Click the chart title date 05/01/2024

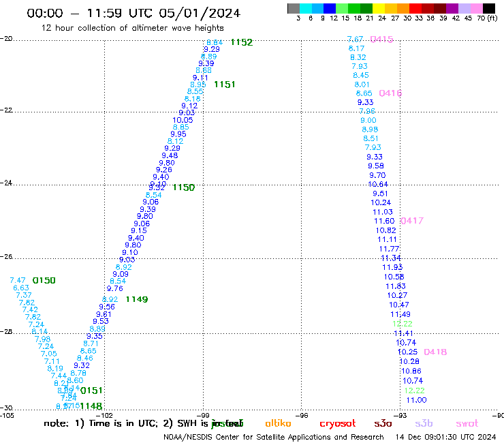coord(200,13)
